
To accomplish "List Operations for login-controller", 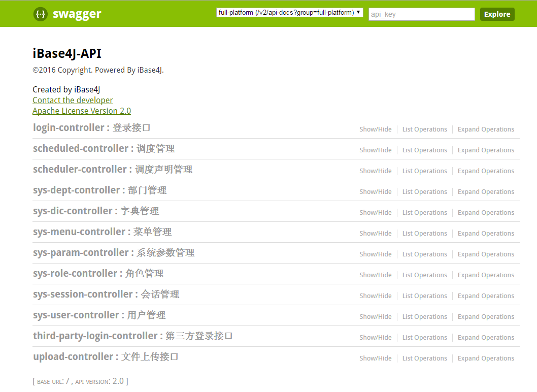I will pyautogui.click(x=425, y=129).
